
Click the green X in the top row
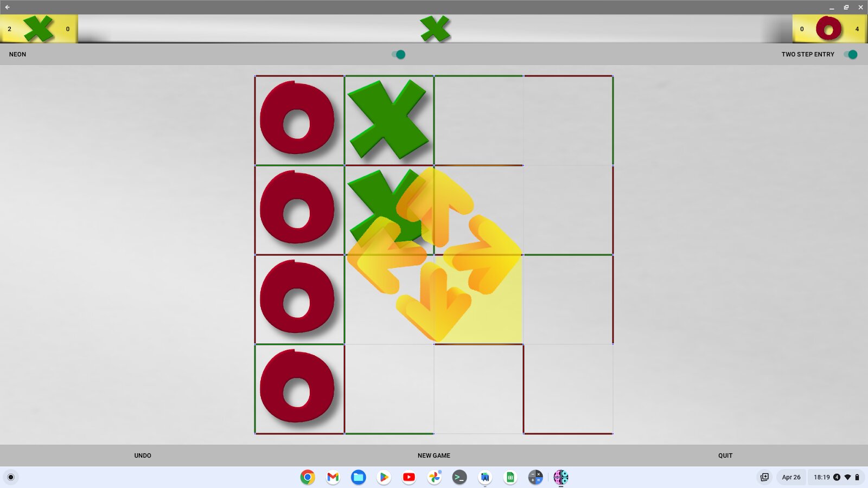388,119
